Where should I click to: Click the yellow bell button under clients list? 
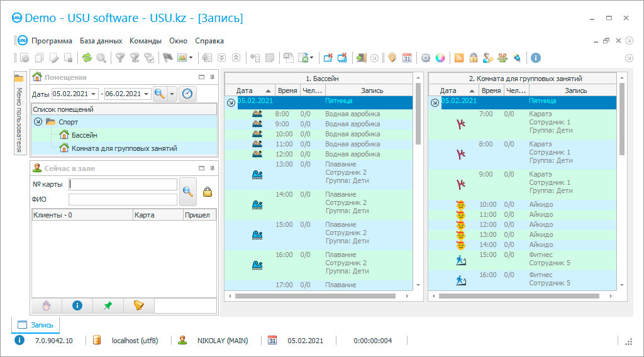139,305
